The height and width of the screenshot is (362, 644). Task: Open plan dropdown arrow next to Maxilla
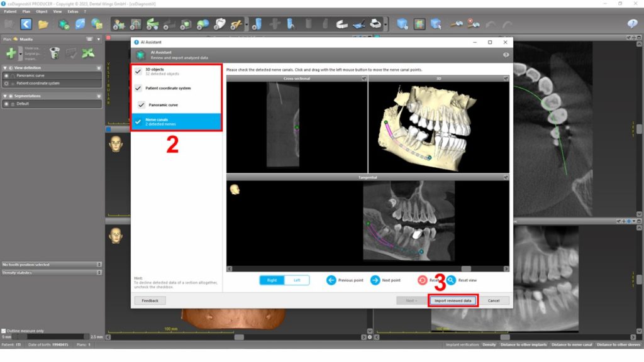click(99, 40)
